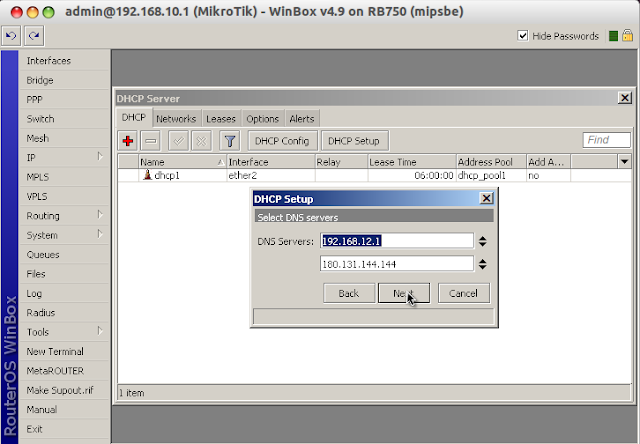Viewport: 640px width, 444px height.
Task: Expand the Routing submenu arrow
Action: 100,215
